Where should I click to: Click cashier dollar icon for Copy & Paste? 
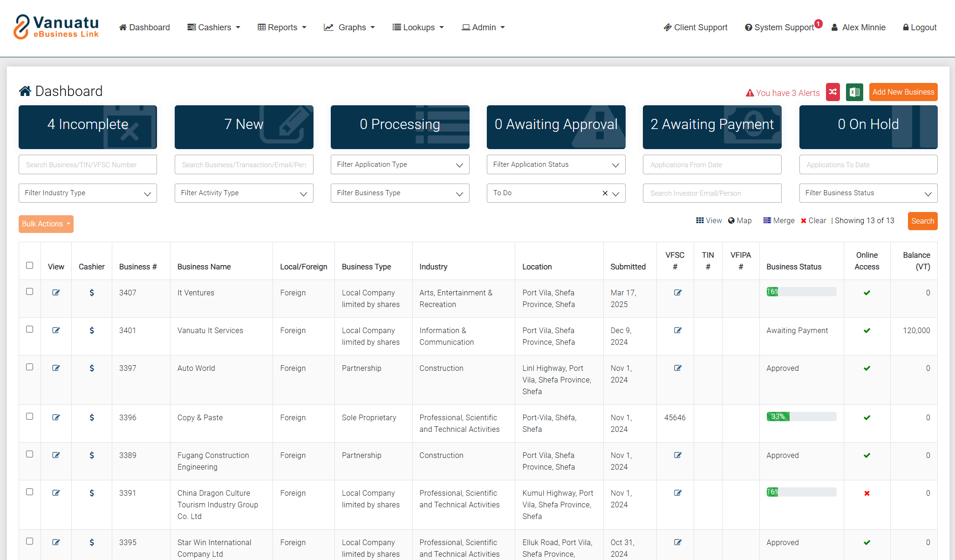pyautogui.click(x=92, y=417)
